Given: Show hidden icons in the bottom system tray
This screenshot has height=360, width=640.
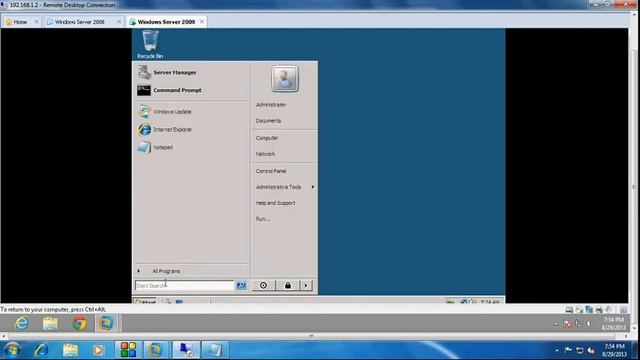Looking at the screenshot, I should (x=557, y=350).
